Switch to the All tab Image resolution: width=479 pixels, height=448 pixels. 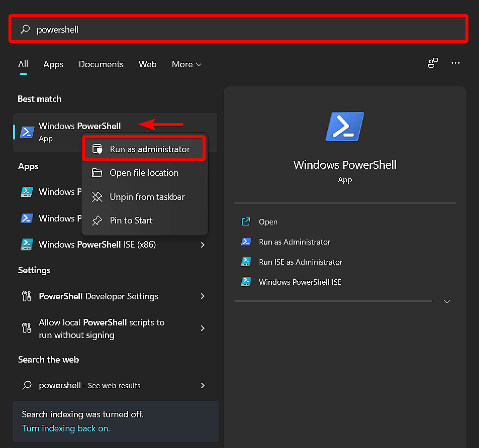[23, 64]
